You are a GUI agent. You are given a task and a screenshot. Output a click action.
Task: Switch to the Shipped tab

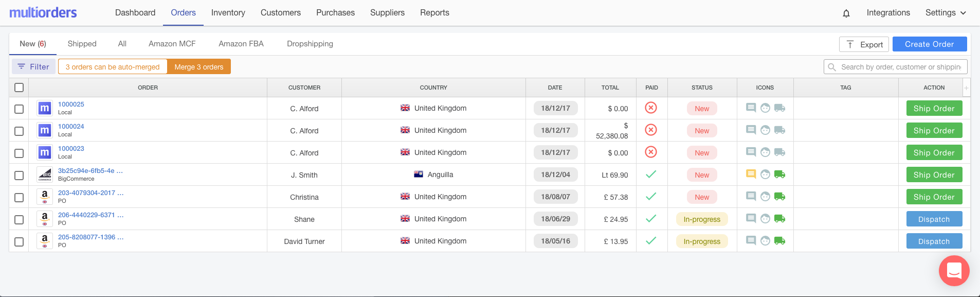click(x=82, y=44)
